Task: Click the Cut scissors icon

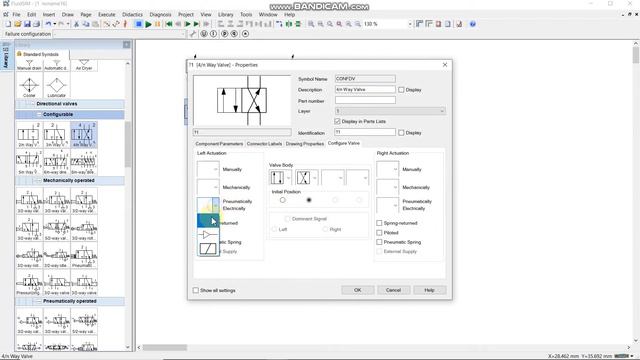Action: [76, 24]
